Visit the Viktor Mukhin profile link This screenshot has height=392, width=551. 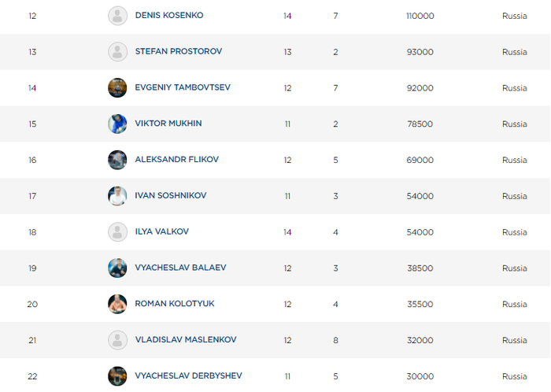169,124
